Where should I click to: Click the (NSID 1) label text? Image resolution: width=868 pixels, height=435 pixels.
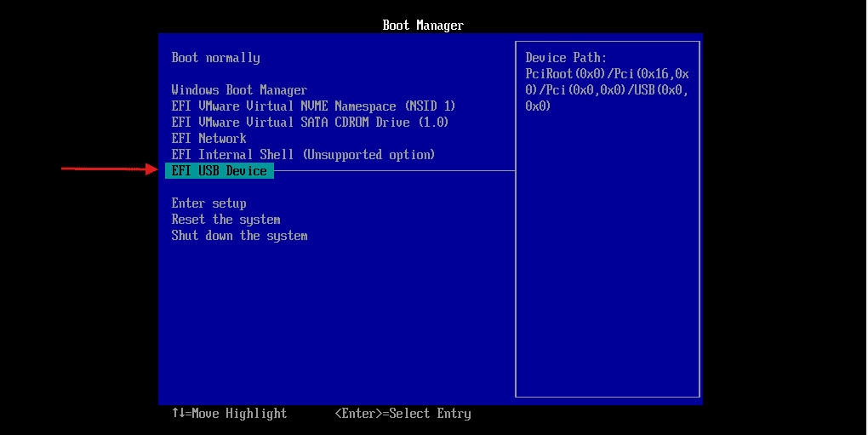coord(430,106)
